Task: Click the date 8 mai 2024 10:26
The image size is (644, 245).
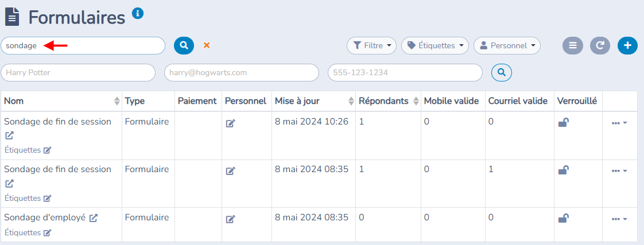Action: (312, 122)
